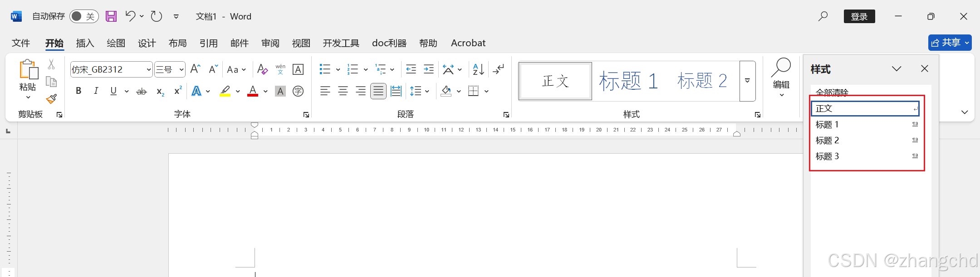Open the Editing group dropdown

click(x=781, y=78)
